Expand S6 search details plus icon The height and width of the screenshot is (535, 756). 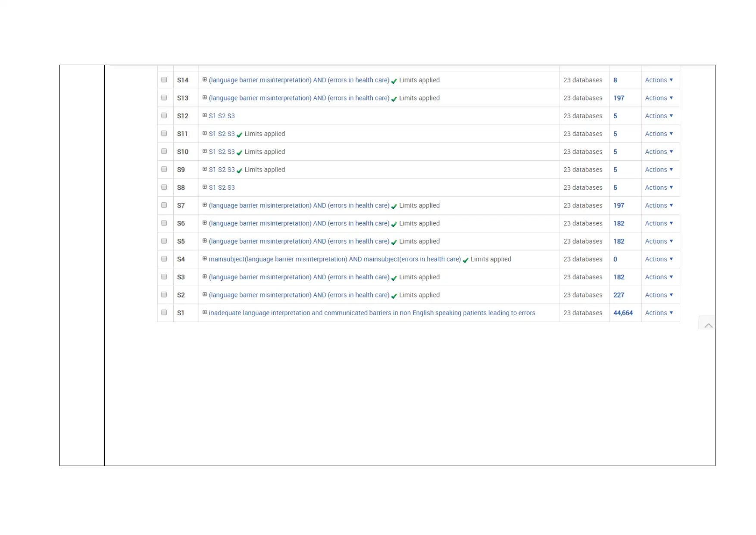205,222
